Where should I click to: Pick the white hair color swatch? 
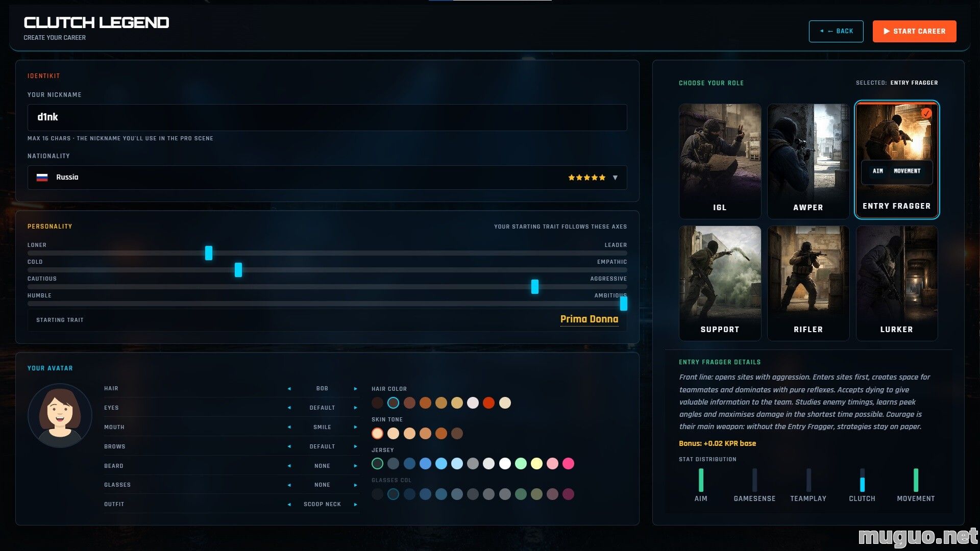tap(473, 403)
